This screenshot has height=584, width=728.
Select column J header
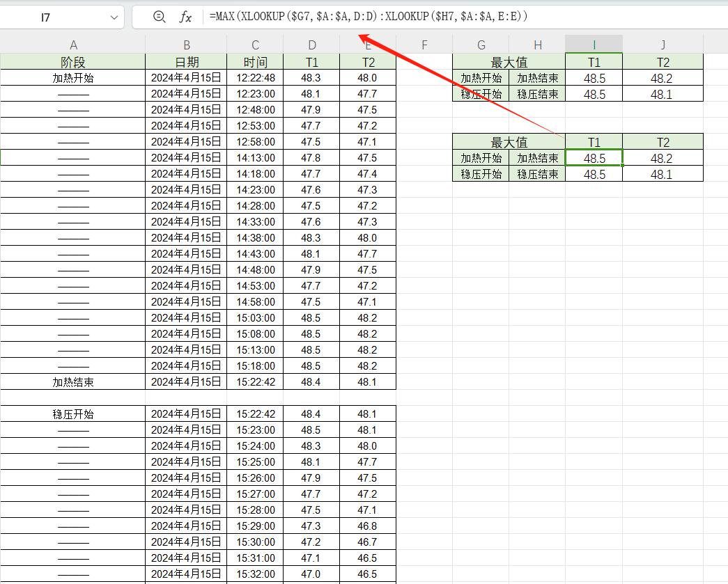[x=663, y=45]
